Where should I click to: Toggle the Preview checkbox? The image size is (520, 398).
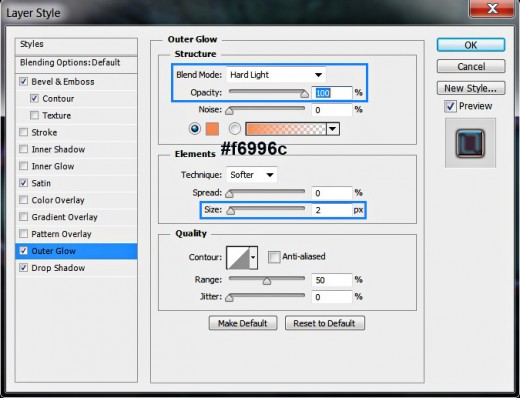pos(450,106)
